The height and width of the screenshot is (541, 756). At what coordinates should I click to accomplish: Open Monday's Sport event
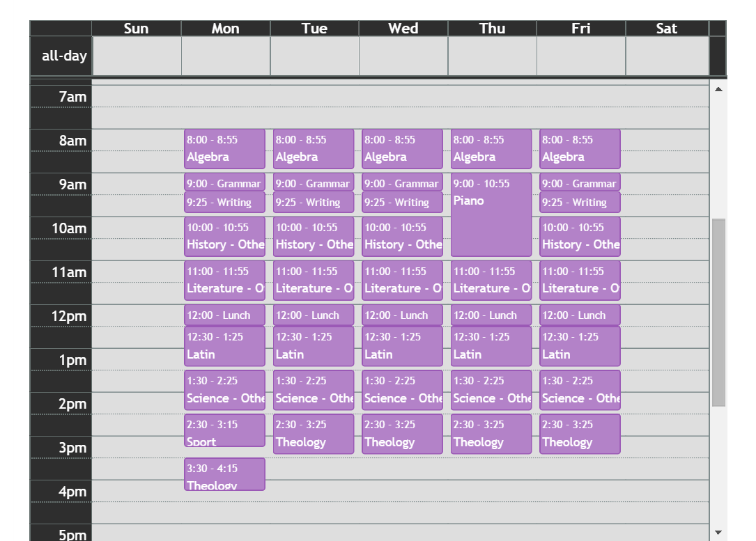224,430
